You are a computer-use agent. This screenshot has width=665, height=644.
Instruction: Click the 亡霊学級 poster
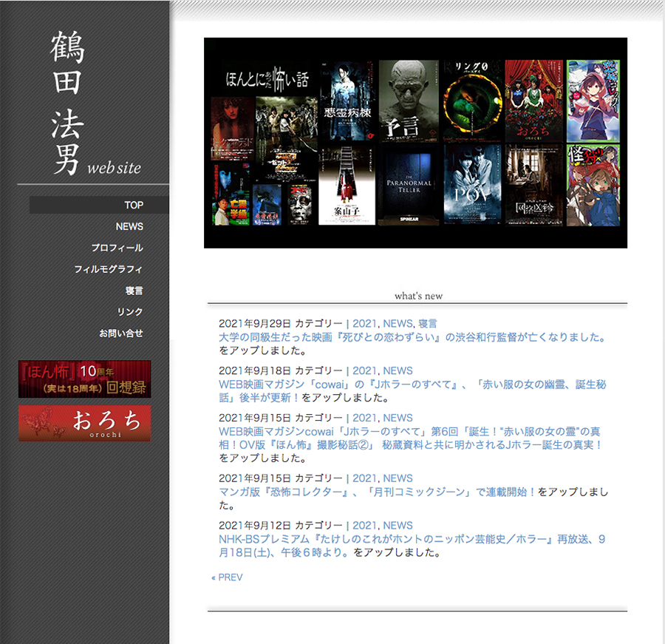pos(231,194)
